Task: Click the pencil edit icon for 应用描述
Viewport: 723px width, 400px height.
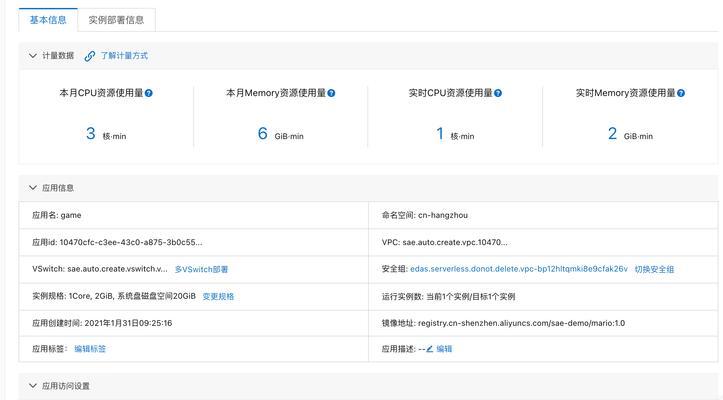Action: (x=429, y=349)
